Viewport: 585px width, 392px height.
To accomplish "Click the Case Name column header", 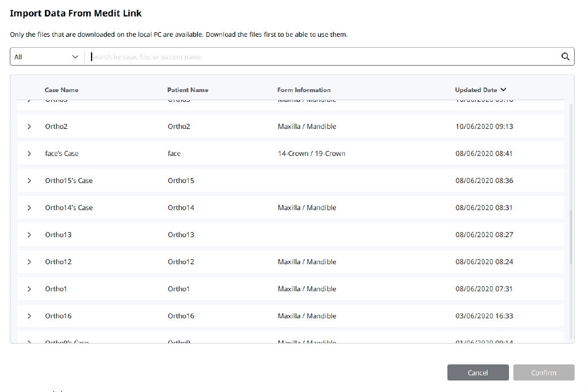I will (x=61, y=90).
